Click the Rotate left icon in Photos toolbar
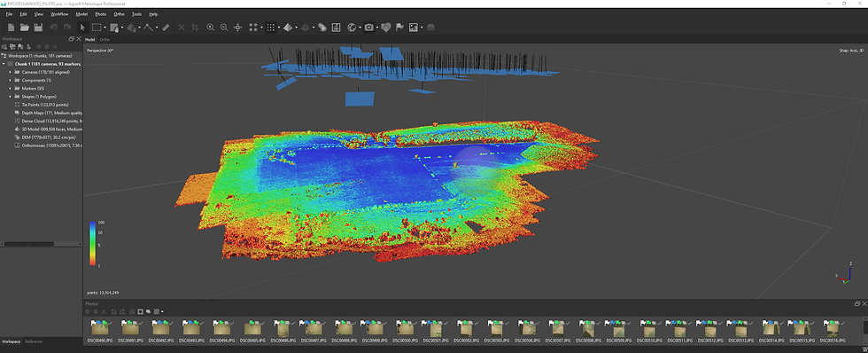The height and width of the screenshot is (353, 868). (x=113, y=311)
